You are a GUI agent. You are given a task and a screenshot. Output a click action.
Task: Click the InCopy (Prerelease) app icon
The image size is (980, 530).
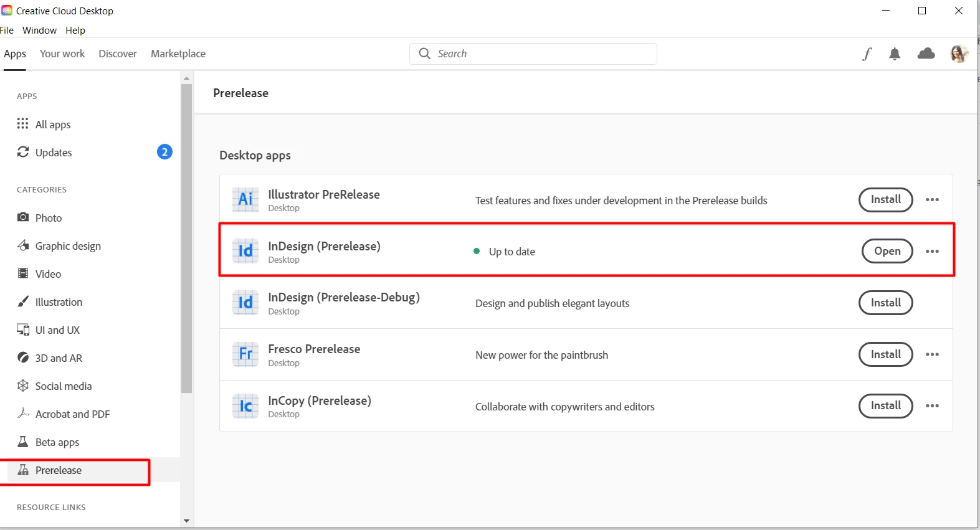(245, 406)
